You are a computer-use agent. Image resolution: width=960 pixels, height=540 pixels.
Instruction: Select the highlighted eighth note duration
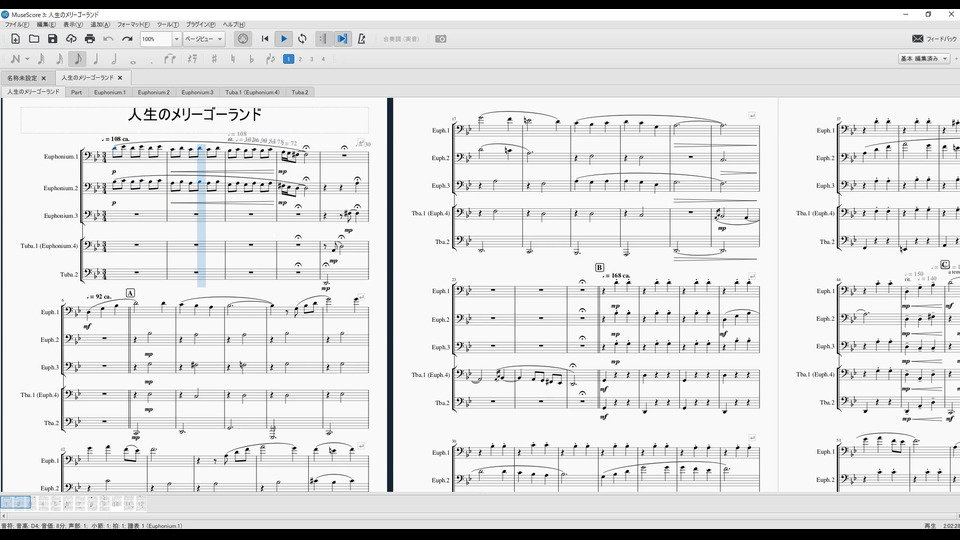[78, 59]
